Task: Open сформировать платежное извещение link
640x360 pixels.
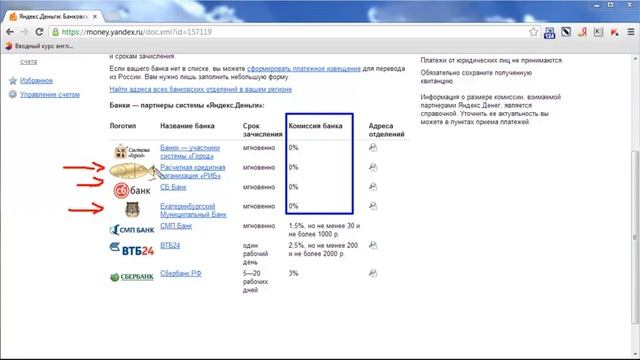Action: pyautogui.click(x=304, y=69)
